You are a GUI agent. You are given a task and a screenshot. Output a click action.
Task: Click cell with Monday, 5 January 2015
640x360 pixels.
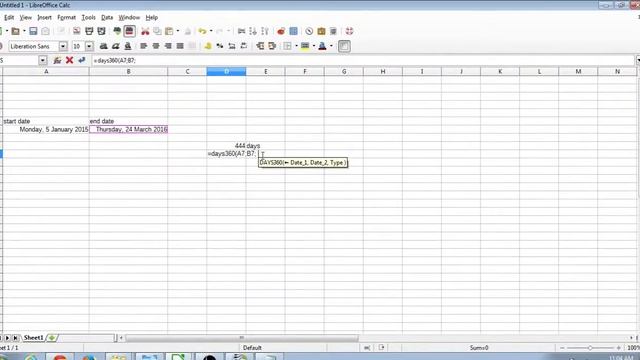46,129
